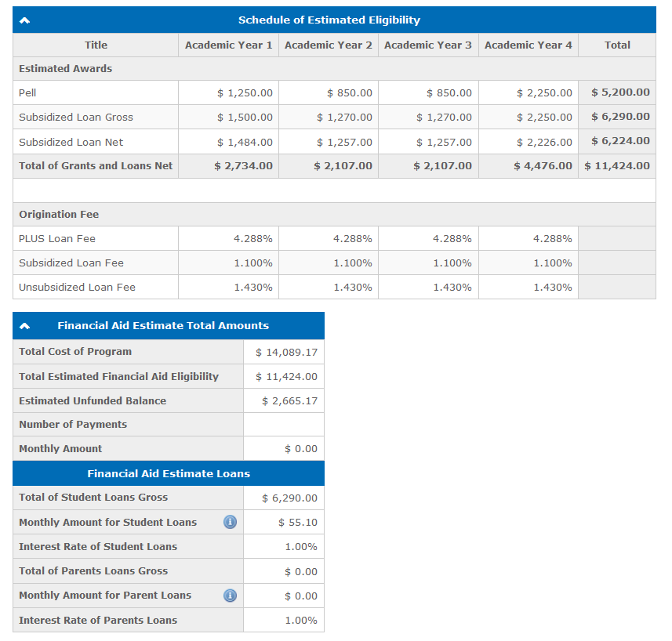Click Estimated Unfunded Balance value $ 2,665.17
This screenshot has width=672, height=641.
click(289, 401)
